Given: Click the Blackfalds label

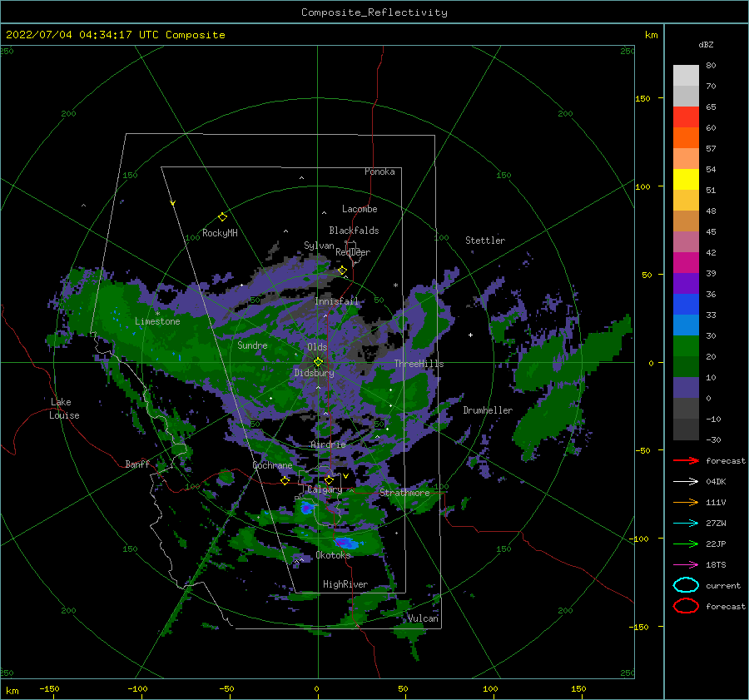Looking at the screenshot, I should pos(354,231).
